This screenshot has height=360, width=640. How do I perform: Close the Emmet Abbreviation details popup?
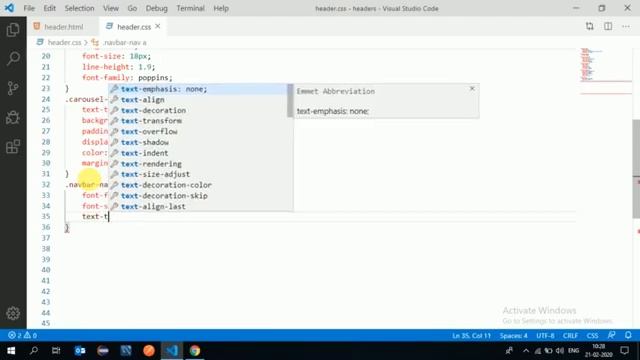[472, 89]
